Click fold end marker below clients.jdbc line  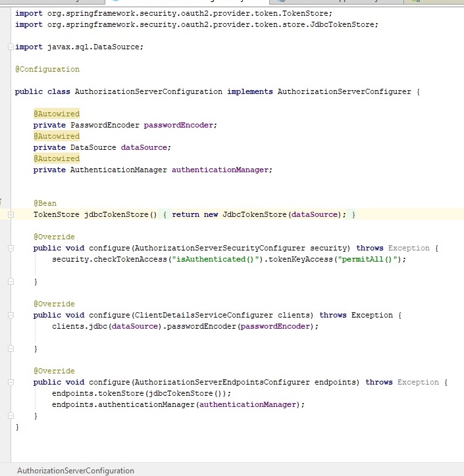point(11,349)
